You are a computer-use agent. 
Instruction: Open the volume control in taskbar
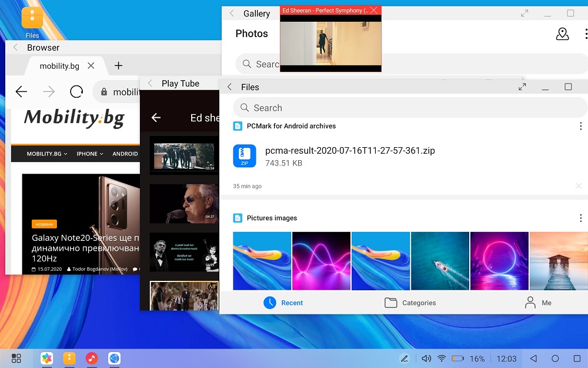(426, 359)
